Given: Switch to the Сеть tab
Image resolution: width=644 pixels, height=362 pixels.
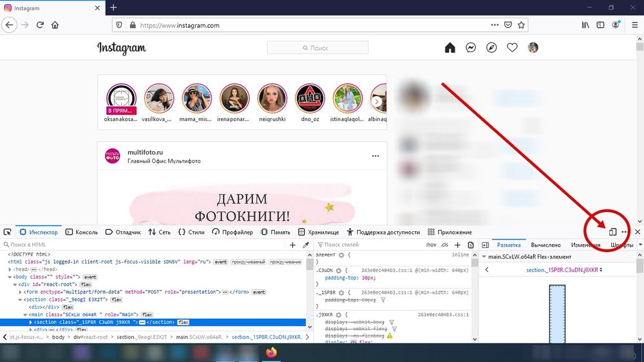Looking at the screenshot, I should point(159,232).
